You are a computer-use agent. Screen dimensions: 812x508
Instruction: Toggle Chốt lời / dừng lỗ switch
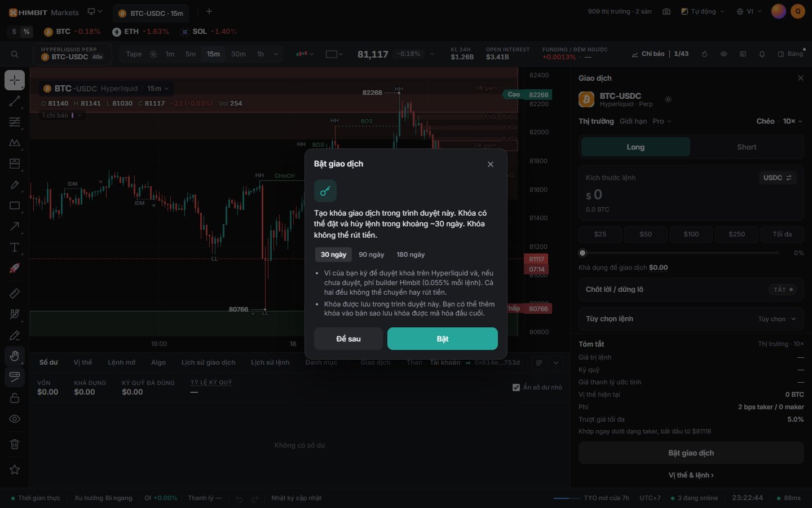coord(783,290)
